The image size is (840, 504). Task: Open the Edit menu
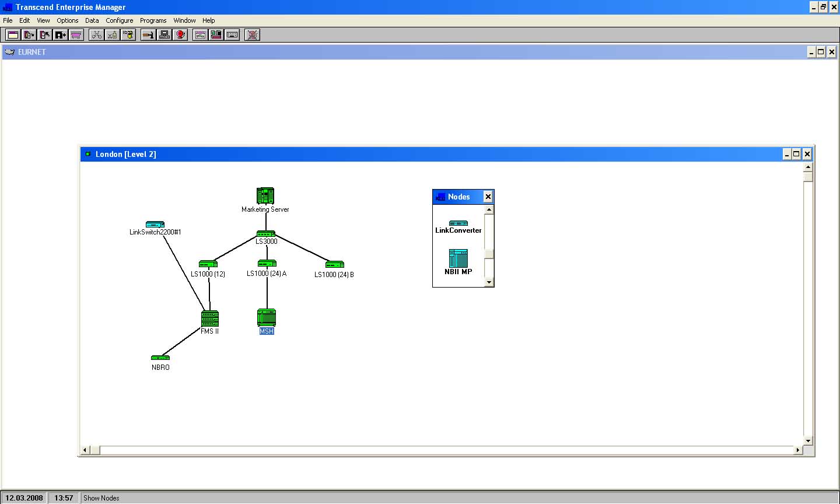point(24,20)
